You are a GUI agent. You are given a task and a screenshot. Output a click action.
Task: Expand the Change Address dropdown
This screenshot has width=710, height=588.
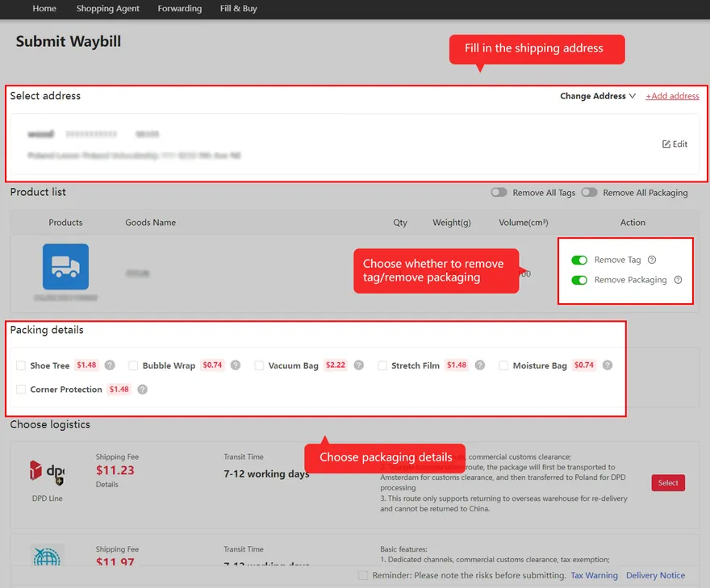[598, 96]
